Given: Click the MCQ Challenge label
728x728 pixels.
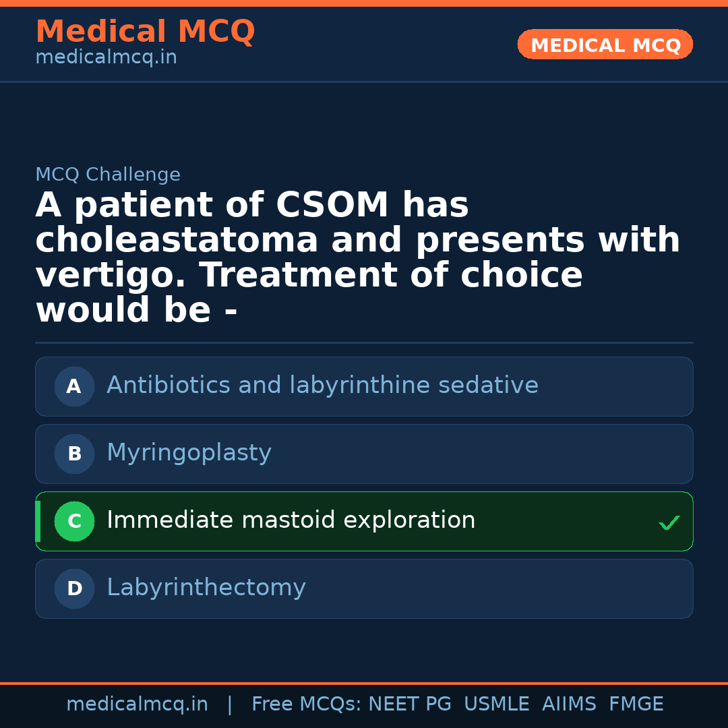Looking at the screenshot, I should click(x=108, y=175).
